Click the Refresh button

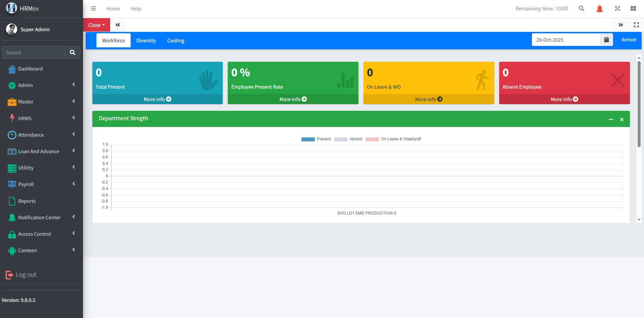pyautogui.click(x=628, y=40)
